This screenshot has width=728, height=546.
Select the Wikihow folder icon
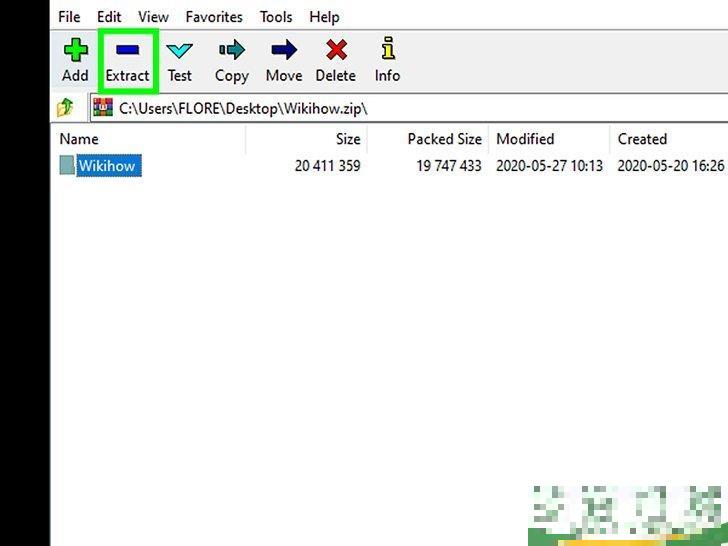click(67, 166)
